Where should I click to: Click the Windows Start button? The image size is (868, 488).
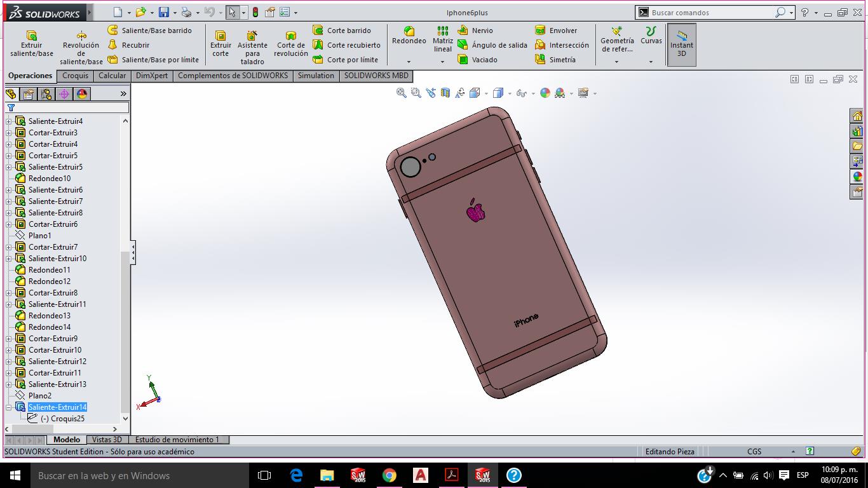click(15, 475)
